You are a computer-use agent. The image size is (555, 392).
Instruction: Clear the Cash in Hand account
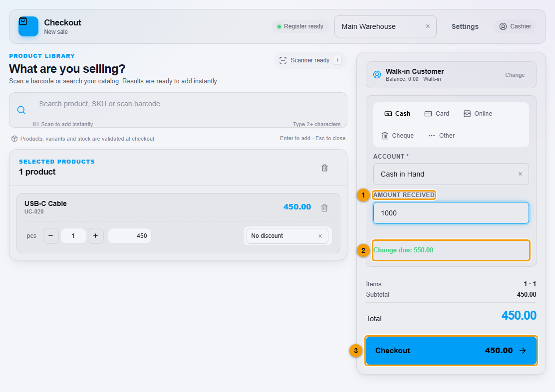pyautogui.click(x=520, y=174)
